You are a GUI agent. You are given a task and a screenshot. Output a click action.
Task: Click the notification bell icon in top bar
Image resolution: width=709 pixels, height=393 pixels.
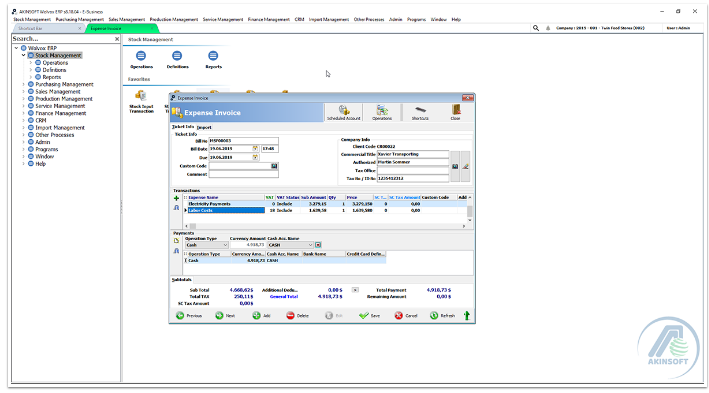click(548, 28)
